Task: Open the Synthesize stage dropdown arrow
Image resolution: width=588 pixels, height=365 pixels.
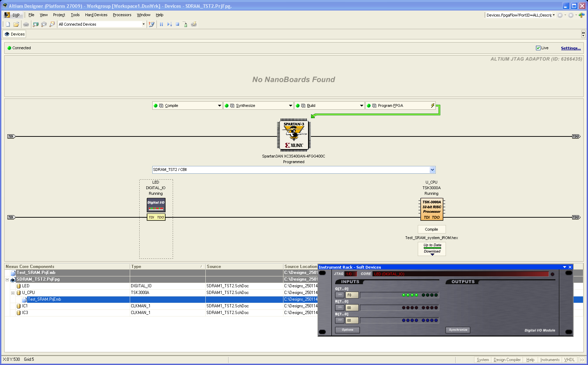Action: click(x=290, y=105)
